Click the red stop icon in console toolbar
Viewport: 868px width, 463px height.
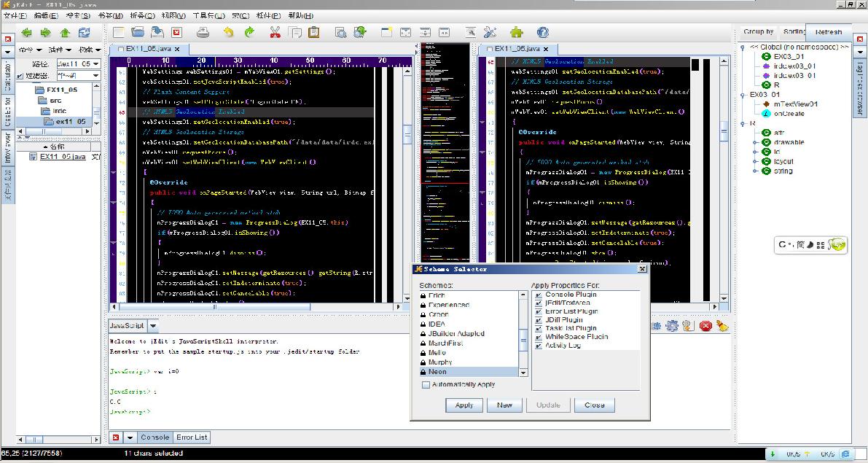click(x=705, y=326)
